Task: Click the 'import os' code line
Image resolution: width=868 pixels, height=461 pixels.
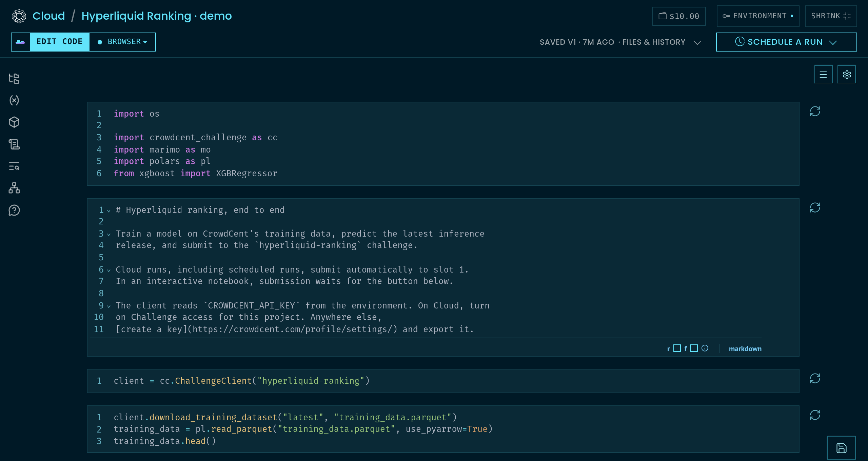Action: (x=136, y=114)
